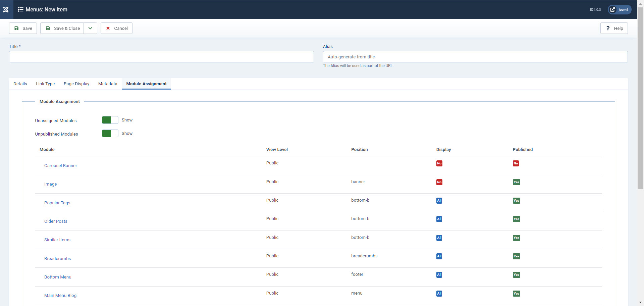Viewport: 644px width, 306px height.
Task: Click the Joomla logo icon top left
Action: pyautogui.click(x=6, y=9)
